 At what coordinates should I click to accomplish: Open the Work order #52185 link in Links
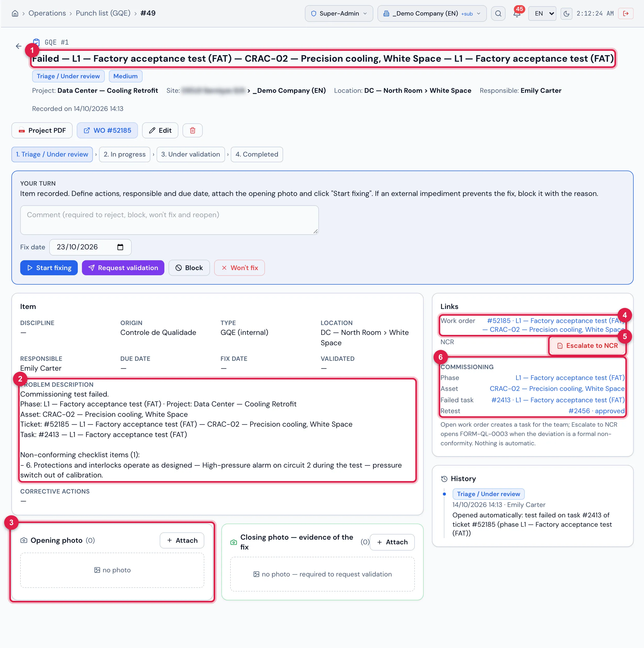click(554, 325)
